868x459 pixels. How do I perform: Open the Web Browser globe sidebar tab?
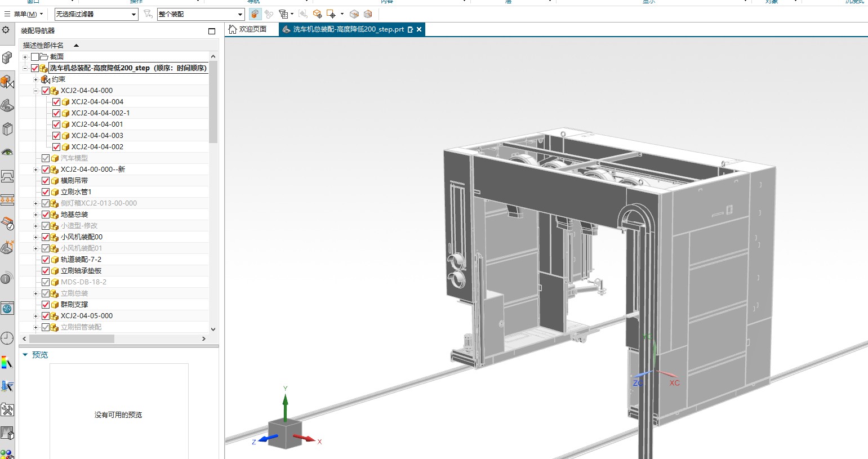(7, 308)
